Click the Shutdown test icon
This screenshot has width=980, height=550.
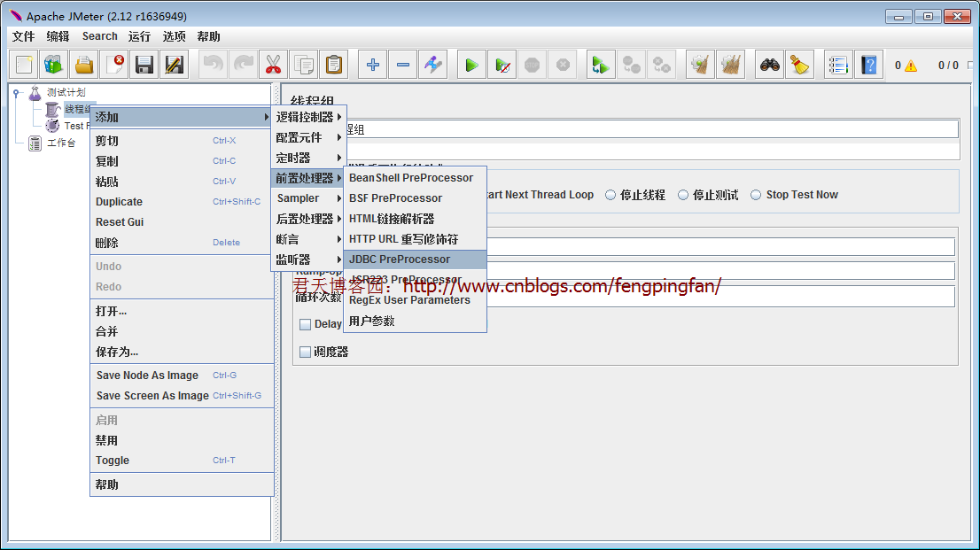pyautogui.click(x=563, y=65)
